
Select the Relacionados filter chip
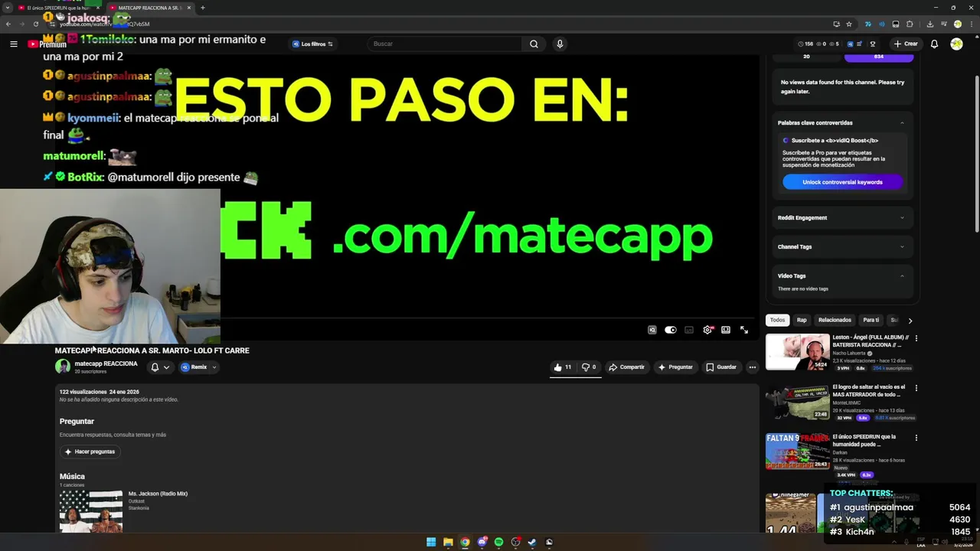[x=835, y=320]
